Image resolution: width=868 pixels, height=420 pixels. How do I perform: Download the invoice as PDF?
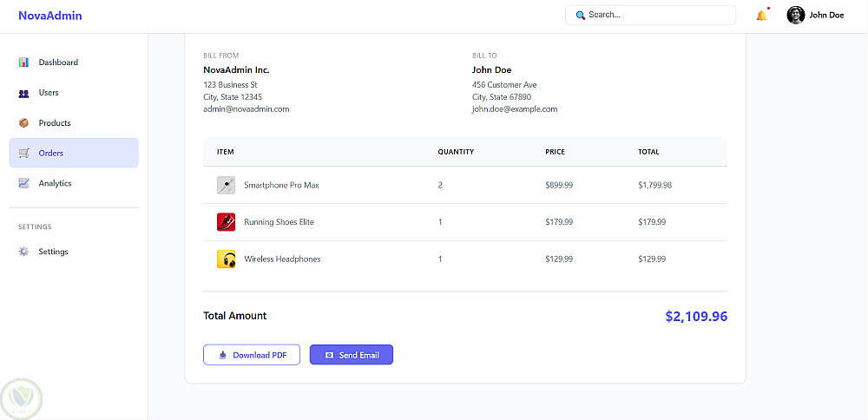click(252, 355)
